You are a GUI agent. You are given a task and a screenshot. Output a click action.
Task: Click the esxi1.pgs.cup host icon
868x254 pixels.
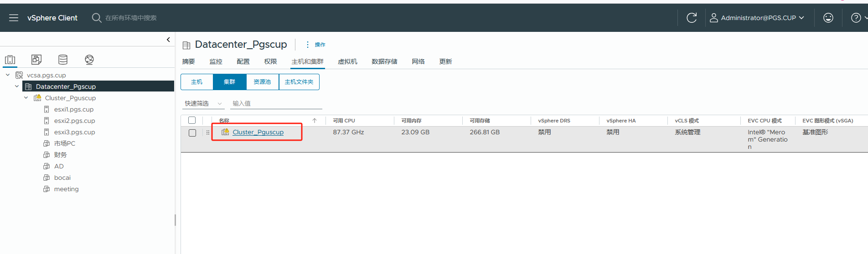pyautogui.click(x=46, y=109)
